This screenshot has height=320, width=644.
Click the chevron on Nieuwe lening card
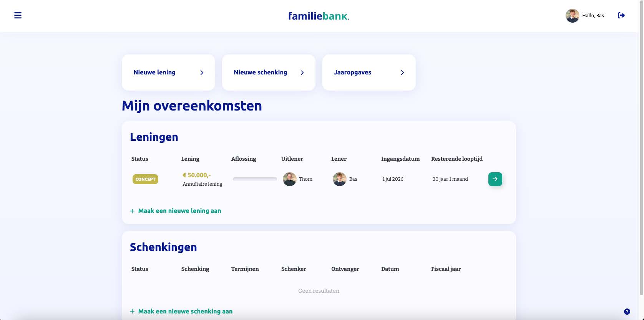pyautogui.click(x=202, y=73)
